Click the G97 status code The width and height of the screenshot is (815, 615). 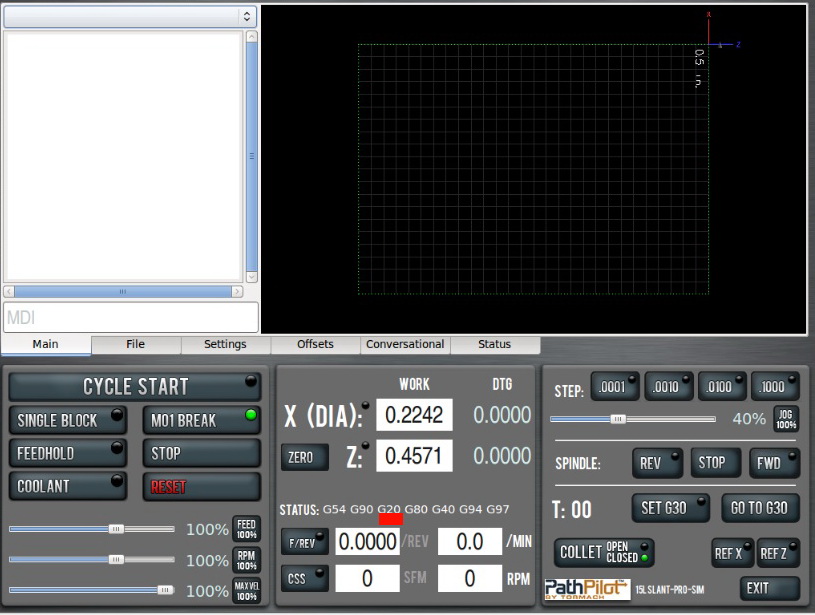coord(497,509)
